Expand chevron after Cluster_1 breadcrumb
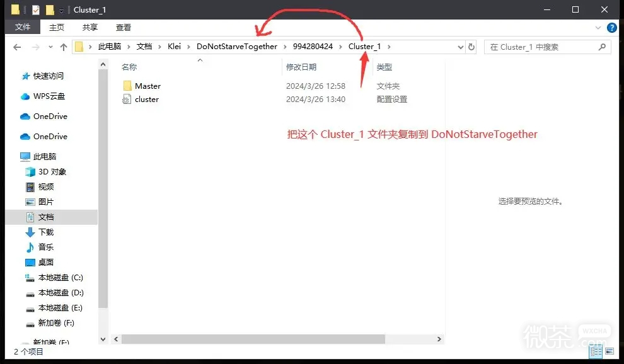Screen dimensions: 624x364 389,47
